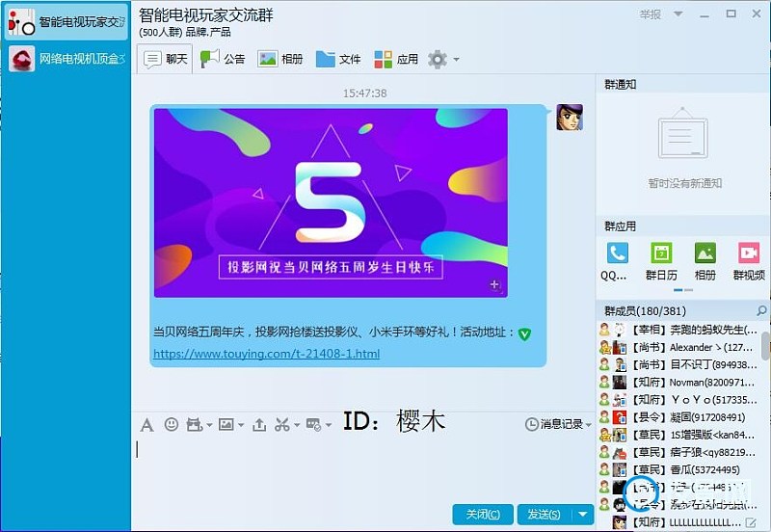771x532 pixels.
Task: Expand the picture send dropdown arrow
Action: click(x=240, y=425)
